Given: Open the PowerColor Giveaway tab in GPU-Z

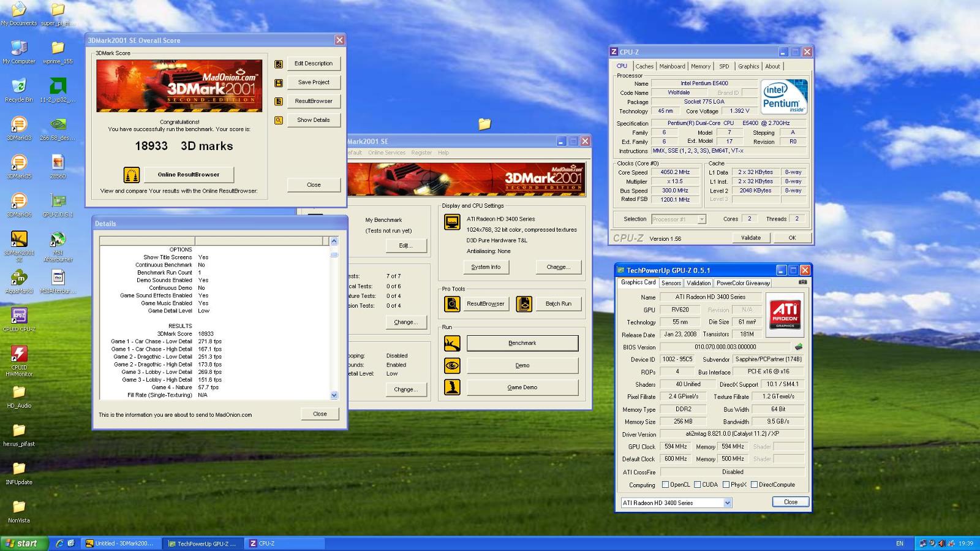Looking at the screenshot, I should [x=743, y=283].
